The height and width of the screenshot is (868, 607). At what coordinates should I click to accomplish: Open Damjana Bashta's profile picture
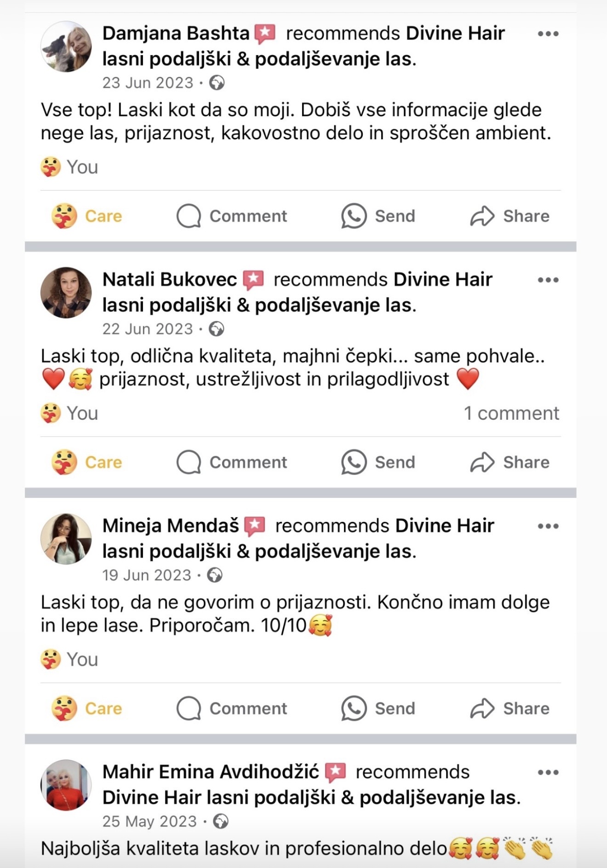(x=66, y=46)
